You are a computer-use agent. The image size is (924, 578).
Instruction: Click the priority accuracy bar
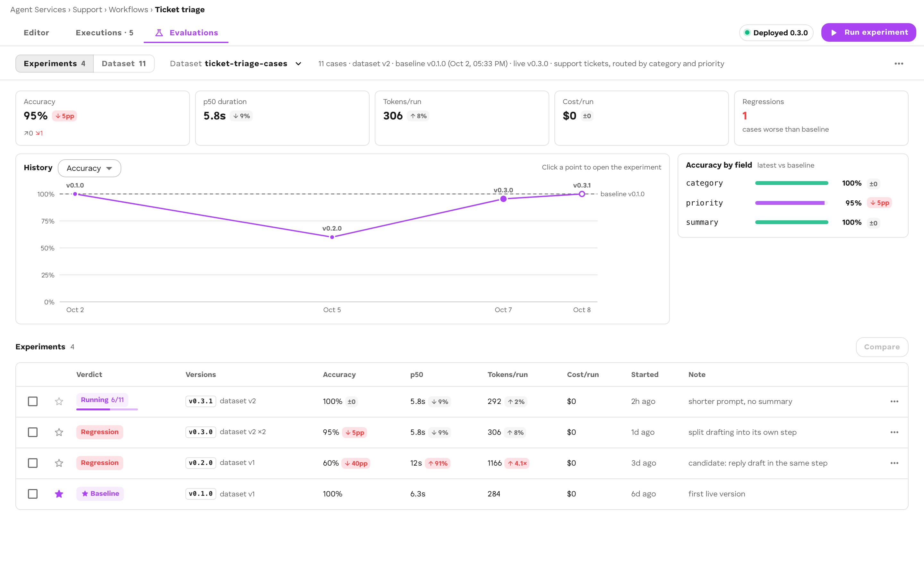click(x=791, y=203)
